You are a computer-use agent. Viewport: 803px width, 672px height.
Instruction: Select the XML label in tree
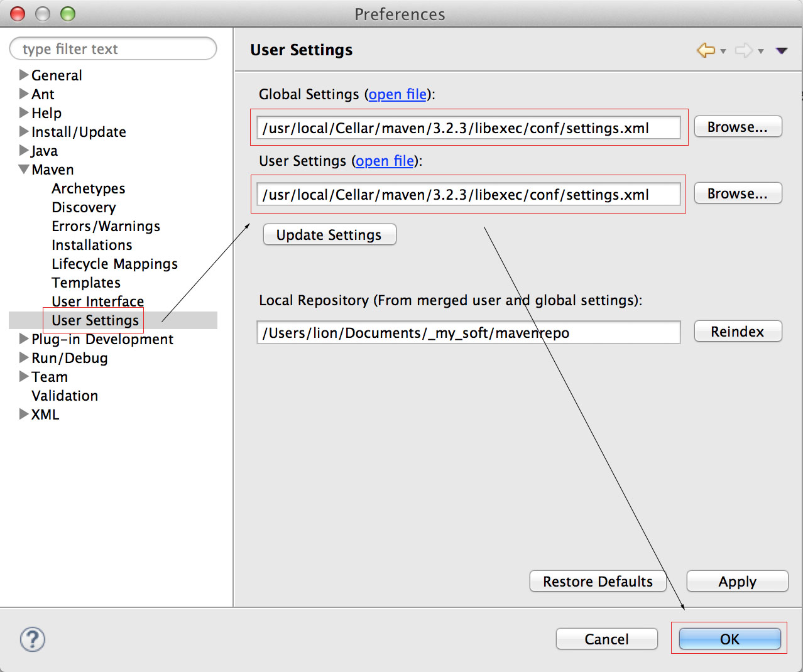click(x=45, y=415)
